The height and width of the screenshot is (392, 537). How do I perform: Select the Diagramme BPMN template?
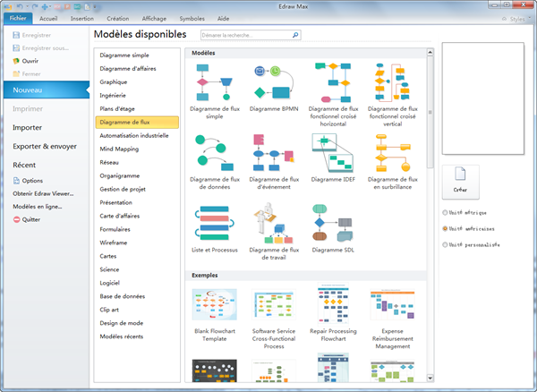point(274,88)
